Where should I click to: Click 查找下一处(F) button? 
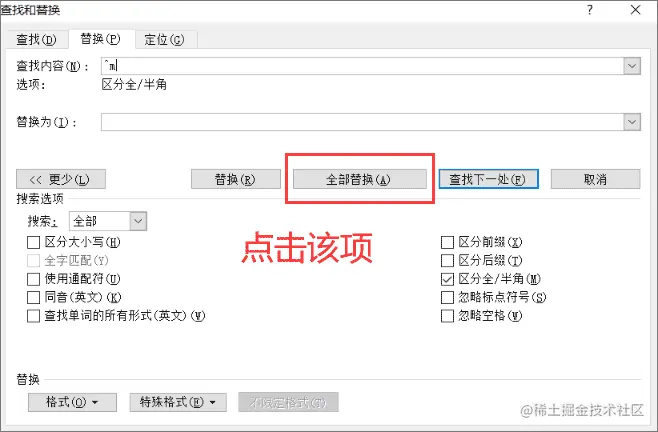[x=488, y=179]
